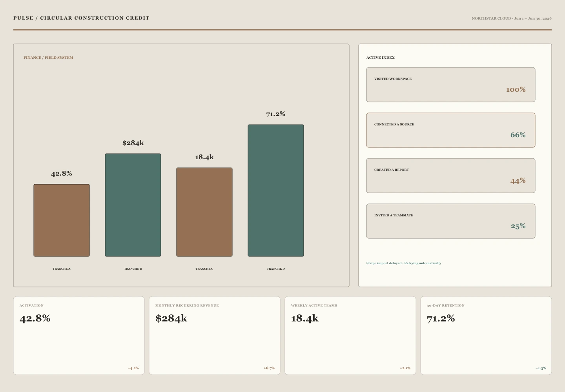Select the "TRANCHE D" axis label
The image size is (565, 392).
coord(276,269)
